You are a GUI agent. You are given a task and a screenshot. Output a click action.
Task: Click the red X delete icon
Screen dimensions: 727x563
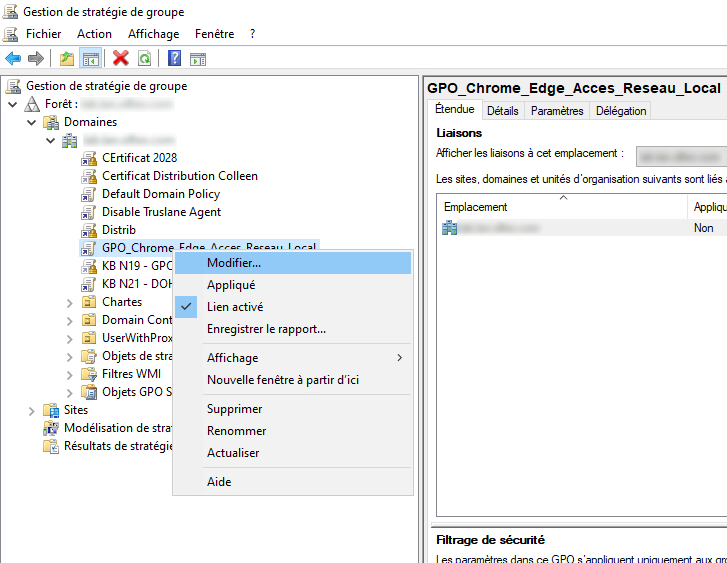[x=121, y=59]
